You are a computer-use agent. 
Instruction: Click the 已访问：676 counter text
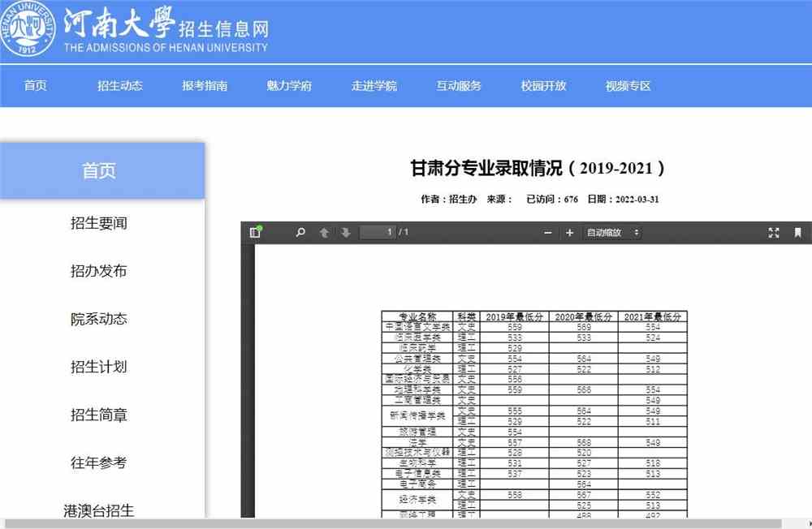tap(552, 200)
